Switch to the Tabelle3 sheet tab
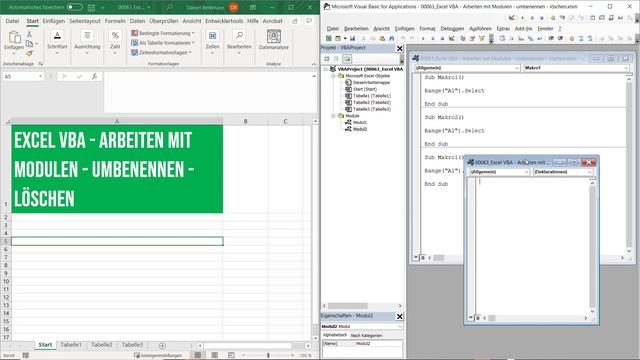Image resolution: width=640 pixels, height=360 pixels. click(x=132, y=345)
